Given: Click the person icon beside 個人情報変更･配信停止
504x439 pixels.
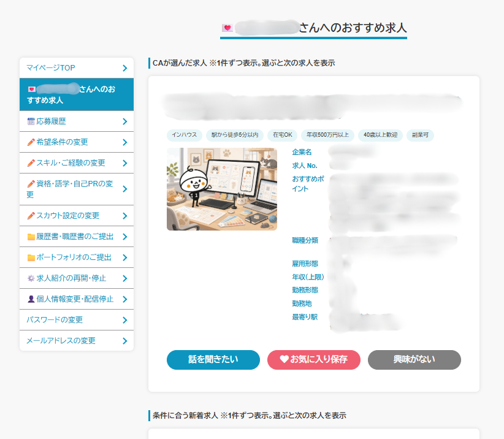Looking at the screenshot, I should (31, 299).
